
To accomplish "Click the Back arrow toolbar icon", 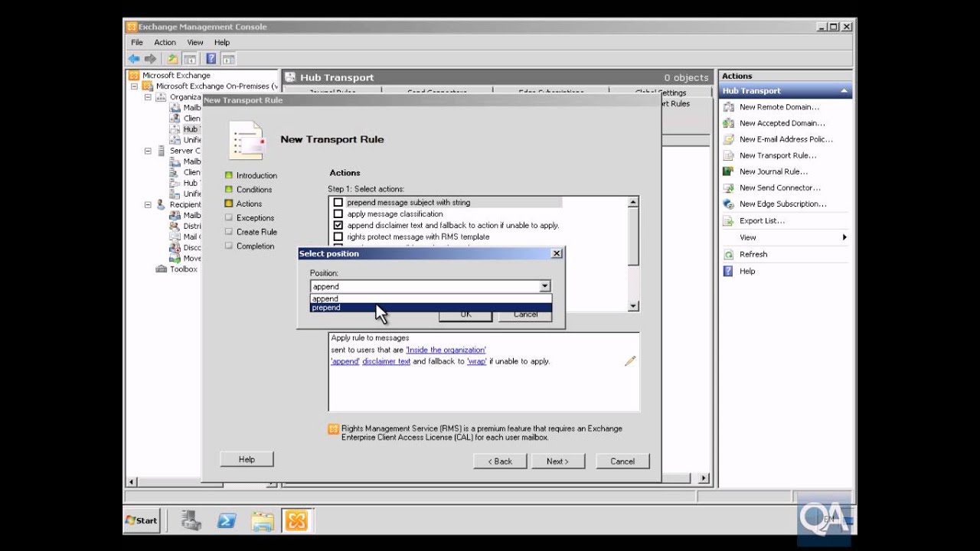I will click(135, 59).
